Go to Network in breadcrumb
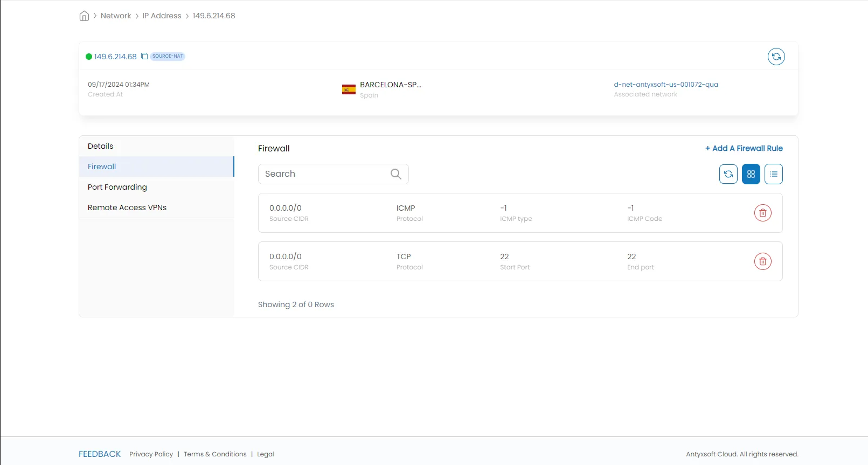The width and height of the screenshot is (868, 465). pyautogui.click(x=116, y=16)
